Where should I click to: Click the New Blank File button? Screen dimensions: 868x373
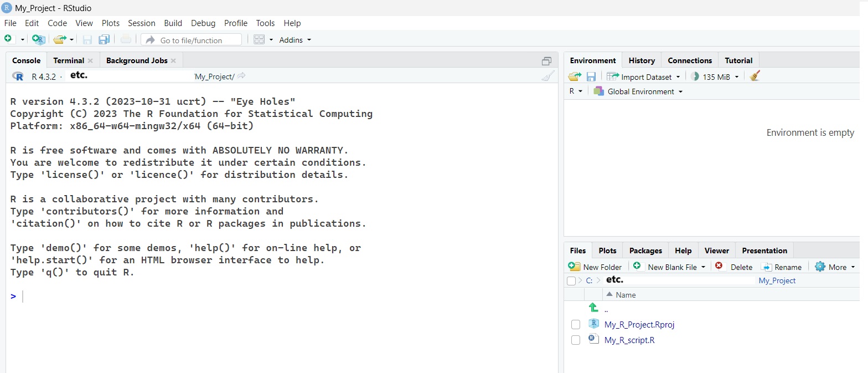click(670, 267)
